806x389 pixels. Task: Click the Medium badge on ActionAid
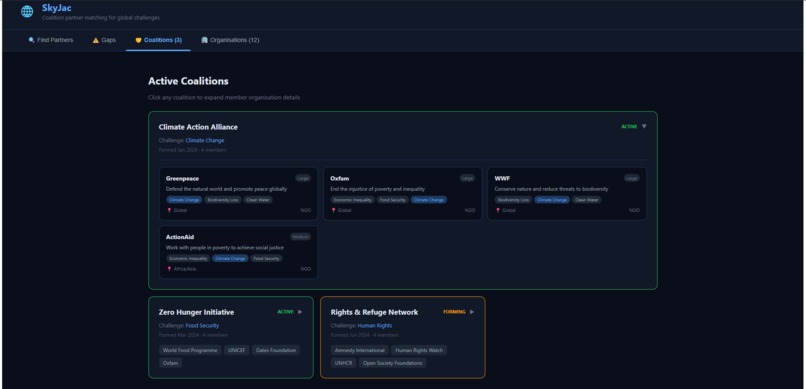click(300, 237)
